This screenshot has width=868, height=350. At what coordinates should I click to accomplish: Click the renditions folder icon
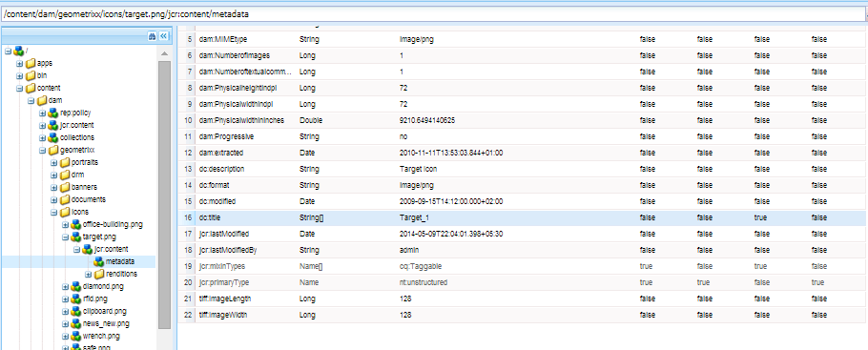(98, 274)
